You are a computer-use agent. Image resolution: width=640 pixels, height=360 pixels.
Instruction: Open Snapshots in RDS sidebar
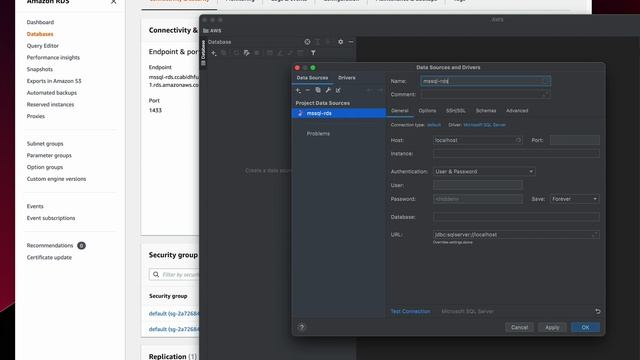point(40,69)
